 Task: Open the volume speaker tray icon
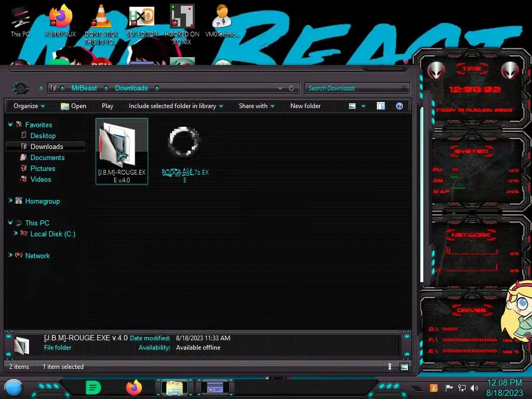point(474,388)
